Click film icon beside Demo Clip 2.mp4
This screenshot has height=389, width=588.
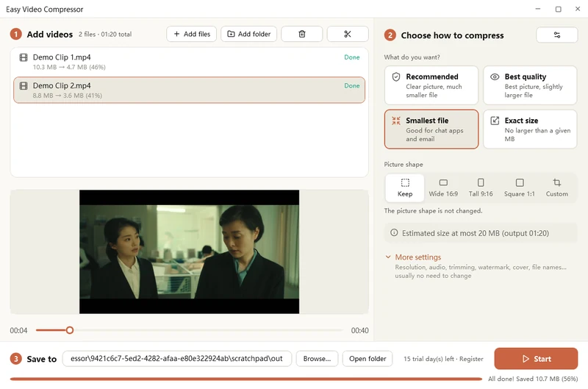pyautogui.click(x=24, y=86)
